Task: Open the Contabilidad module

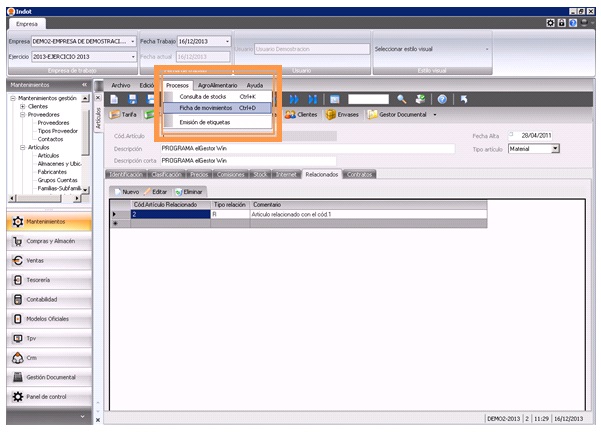Action: click(x=47, y=299)
